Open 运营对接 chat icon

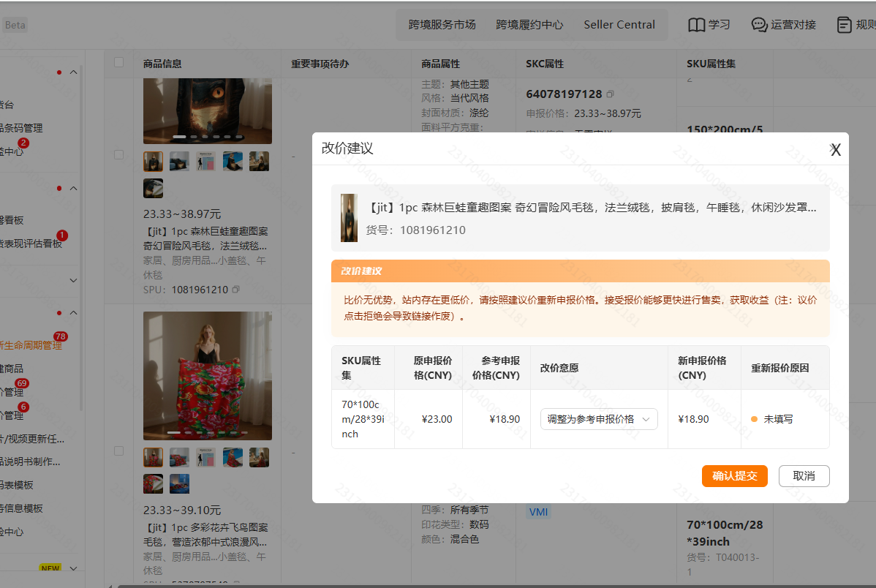point(759,25)
